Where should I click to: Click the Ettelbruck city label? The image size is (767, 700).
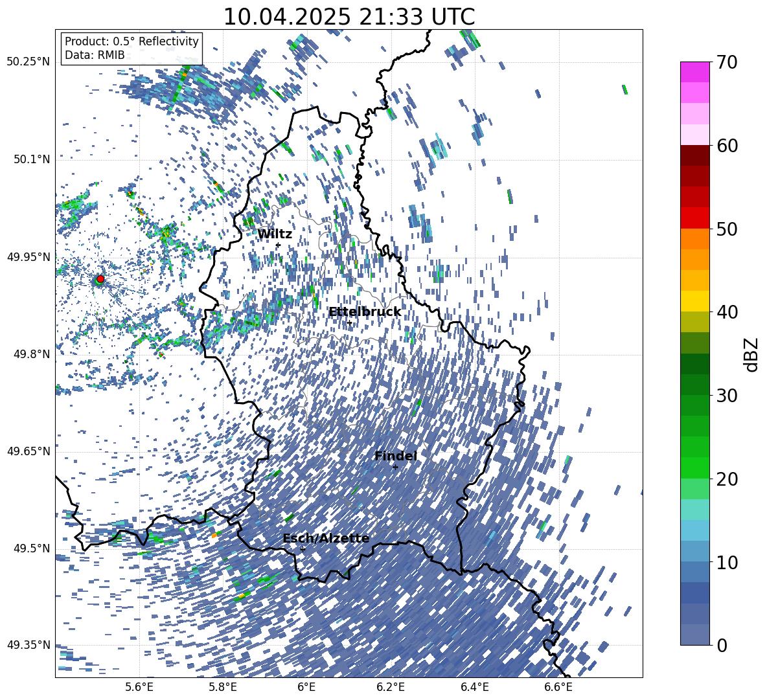[x=365, y=312]
